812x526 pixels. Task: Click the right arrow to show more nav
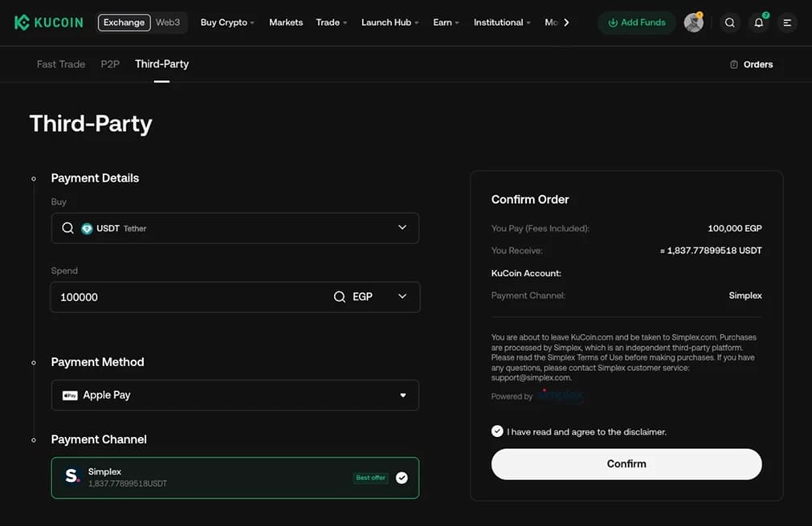point(566,22)
